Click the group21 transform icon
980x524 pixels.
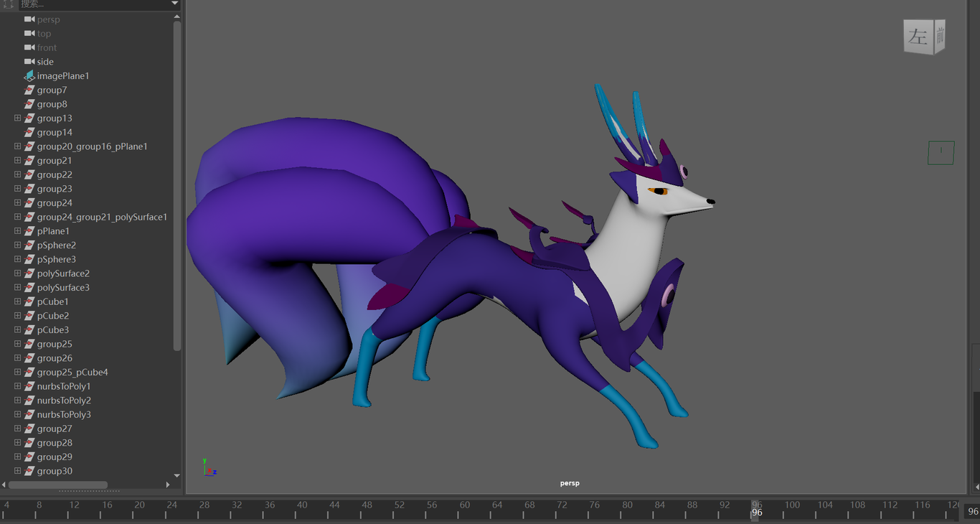(x=29, y=161)
